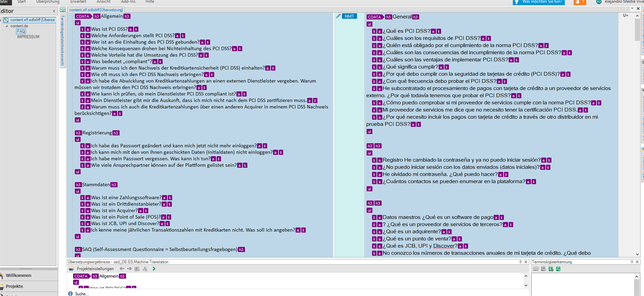The image size is (644, 296).
Task: Click target text "¿Qué es un punto de venta?"
Action: click(417, 239)
